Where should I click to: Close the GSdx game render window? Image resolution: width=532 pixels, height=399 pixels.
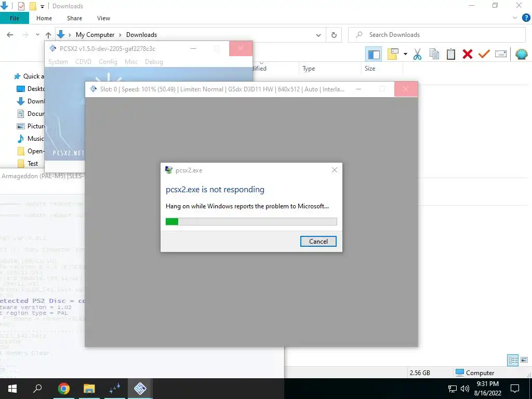[x=406, y=89]
